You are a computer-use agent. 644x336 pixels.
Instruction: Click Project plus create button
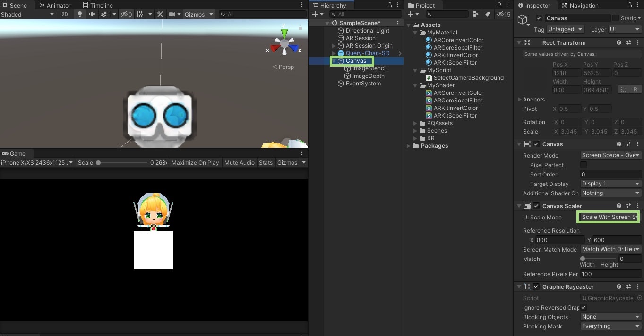pos(410,15)
